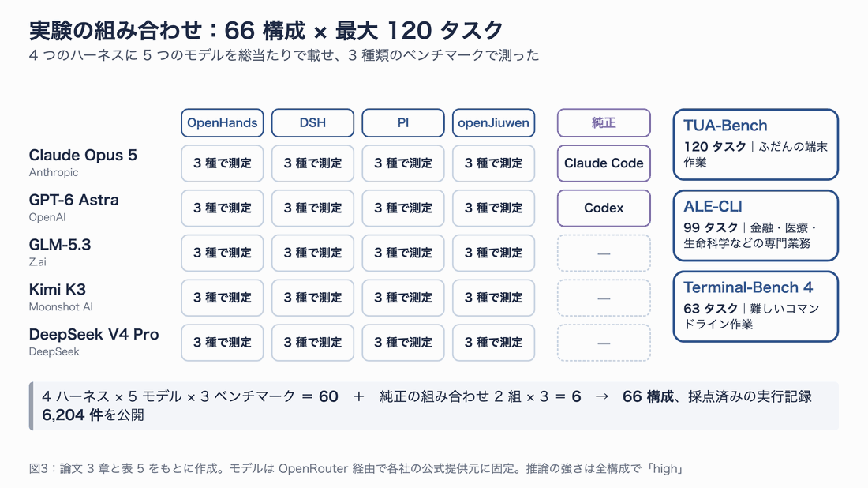Viewport: 868px width, 488px height.
Task: Click the ALE-CLI card title
Action: (x=713, y=207)
